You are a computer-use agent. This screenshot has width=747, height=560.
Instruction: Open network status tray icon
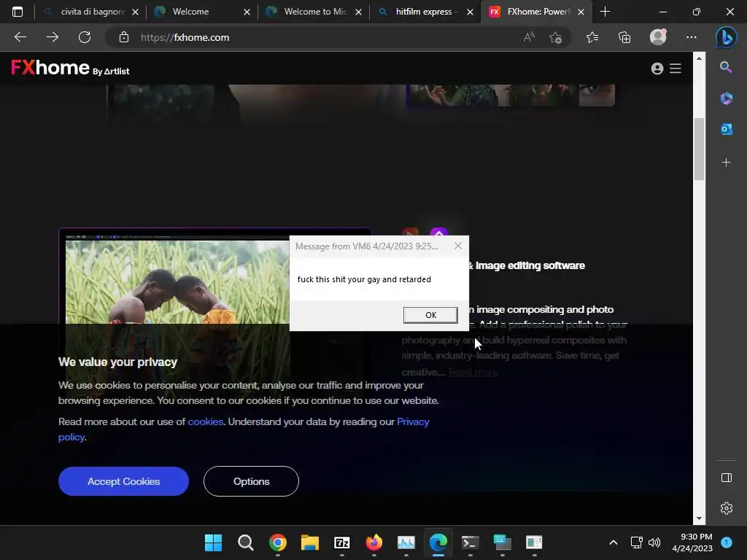pyautogui.click(x=636, y=542)
